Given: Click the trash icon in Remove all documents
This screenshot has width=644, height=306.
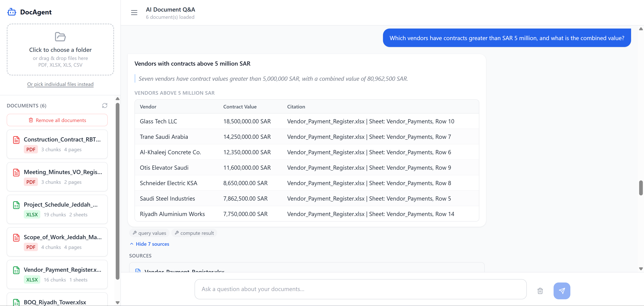Looking at the screenshot, I should (x=31, y=120).
